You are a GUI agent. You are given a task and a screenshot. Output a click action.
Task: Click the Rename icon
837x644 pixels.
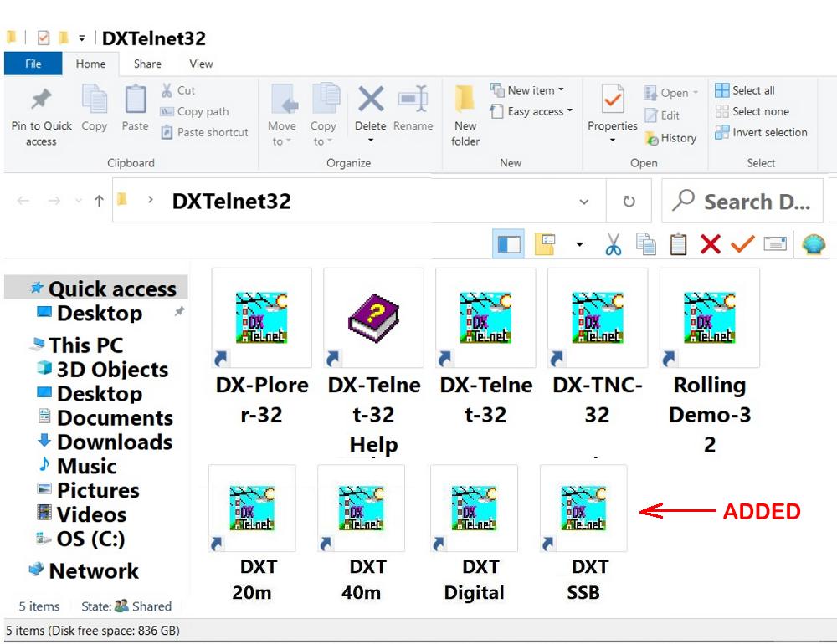[x=413, y=100]
